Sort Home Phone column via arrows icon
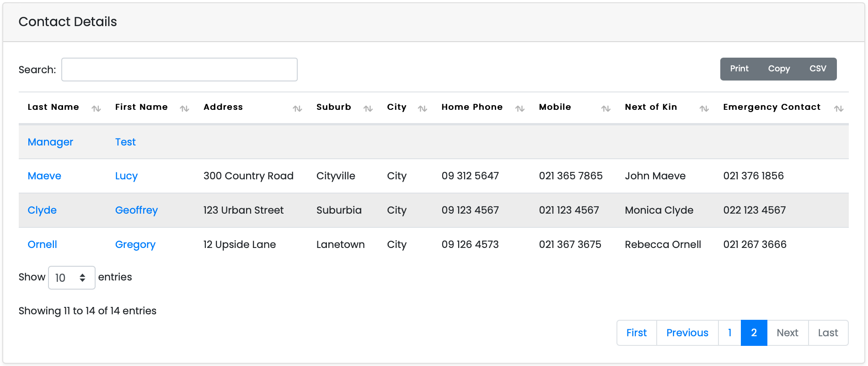 [520, 108]
